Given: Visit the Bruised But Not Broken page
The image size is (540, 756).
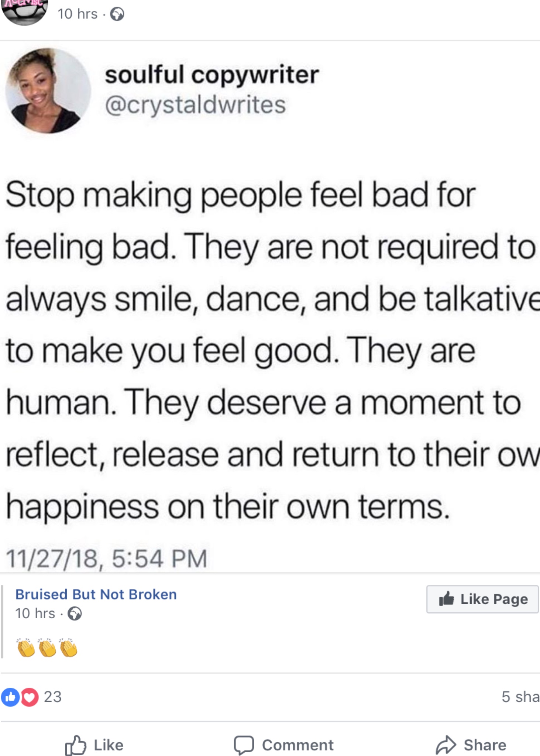Looking at the screenshot, I should [x=96, y=594].
